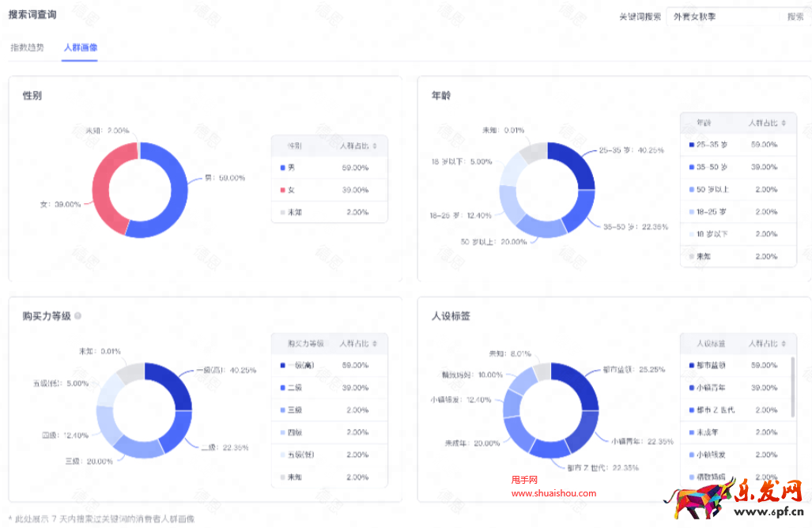Viewport: 812px width, 528px height.
Task: Select the 二级 row in purchasing-power table
Action: (330, 388)
